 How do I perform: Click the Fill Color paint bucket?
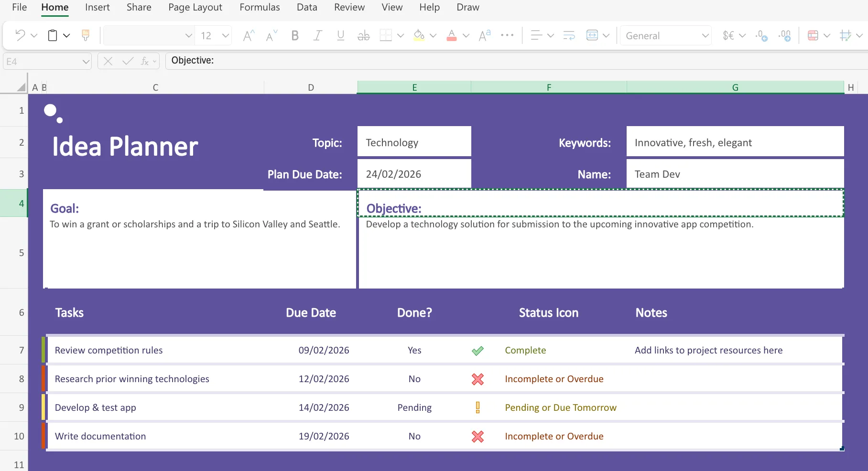[x=419, y=35]
